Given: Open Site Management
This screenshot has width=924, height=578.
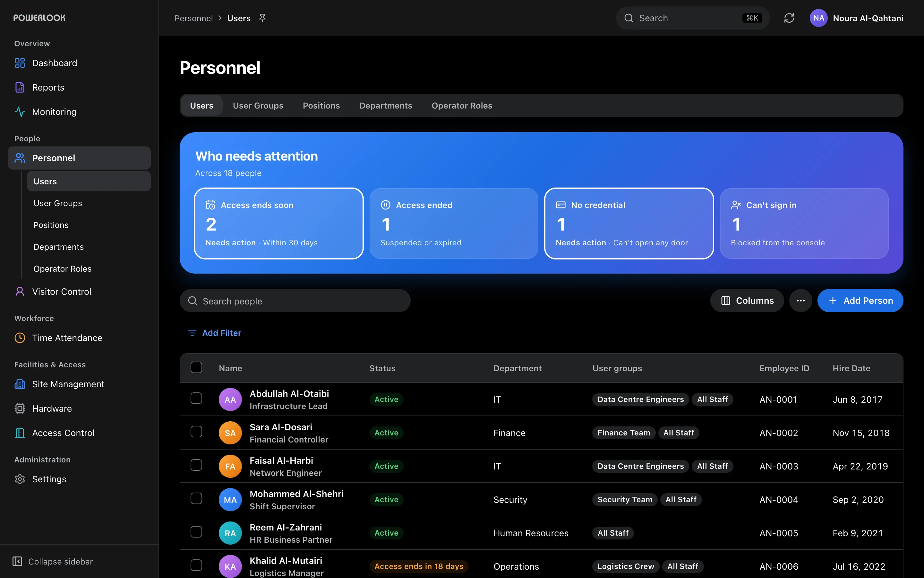Looking at the screenshot, I should (79, 384).
